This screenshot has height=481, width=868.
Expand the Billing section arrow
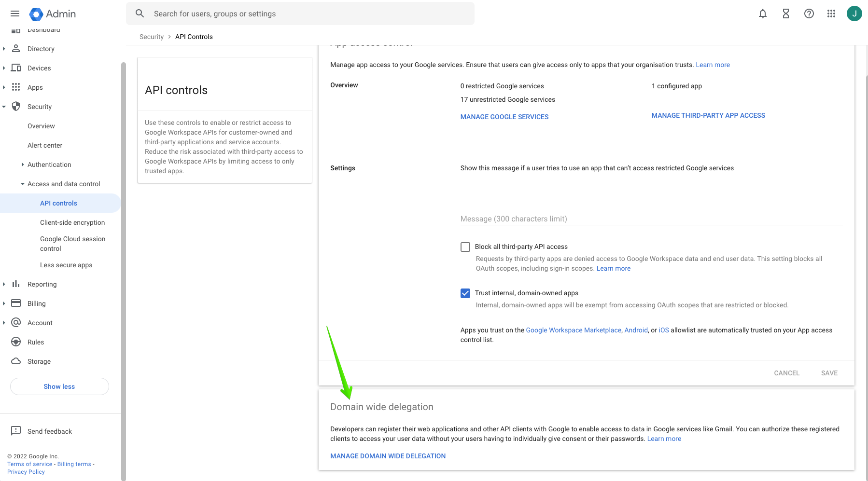[x=4, y=303]
